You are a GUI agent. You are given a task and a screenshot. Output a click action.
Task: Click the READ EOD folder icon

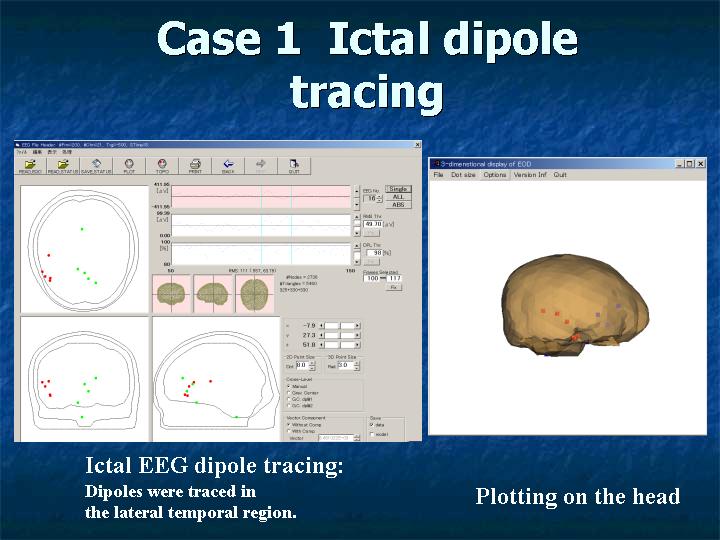click(x=30, y=166)
